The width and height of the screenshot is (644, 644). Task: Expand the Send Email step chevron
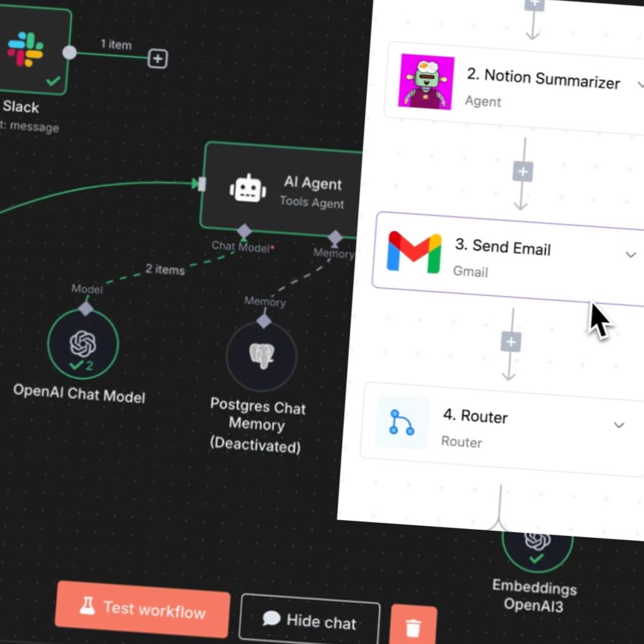pyautogui.click(x=631, y=255)
